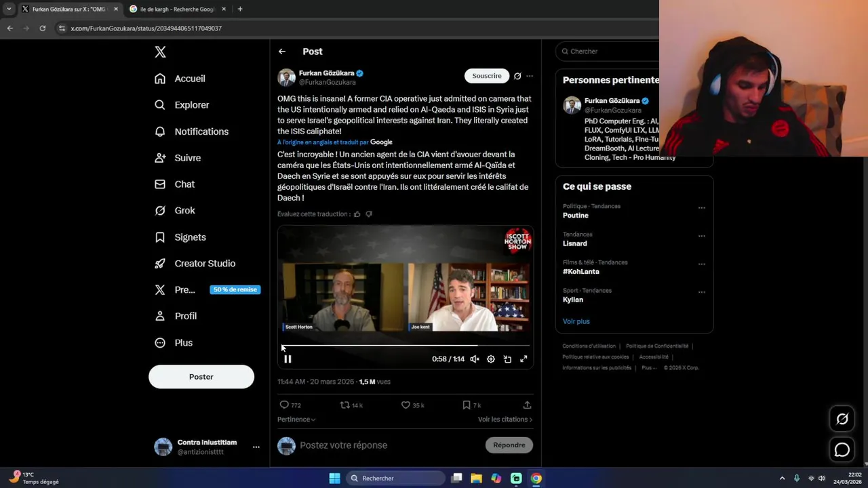Open Voir plus trends link
Viewport: 868px width, 488px height.
tap(576, 321)
